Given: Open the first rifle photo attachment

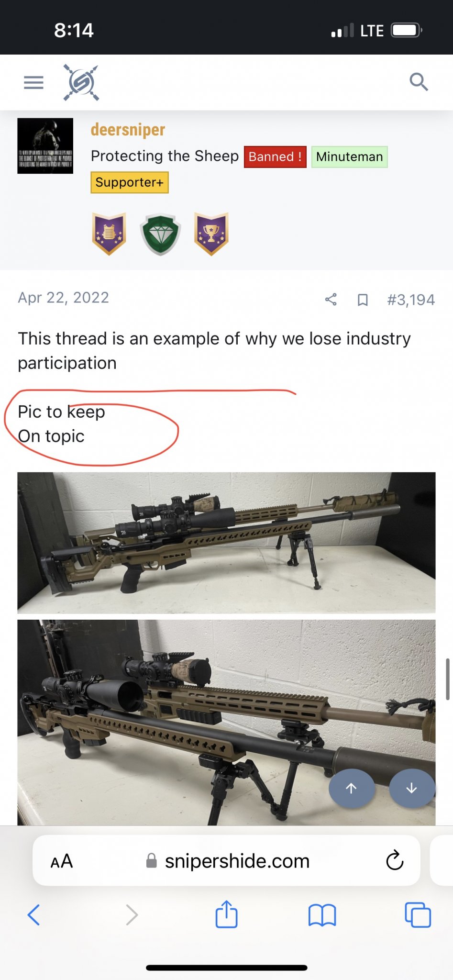Looking at the screenshot, I should 226,543.
